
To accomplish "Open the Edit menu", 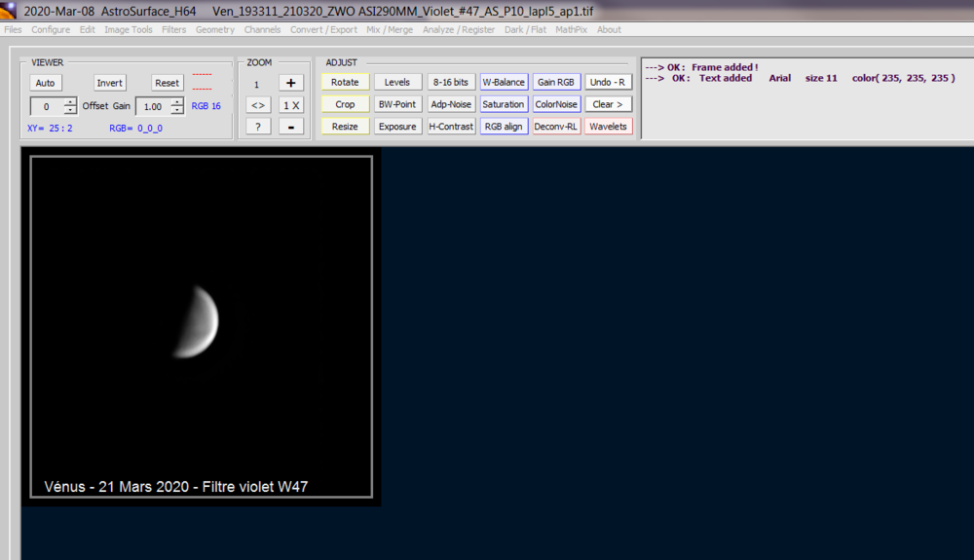I will pos(87,29).
